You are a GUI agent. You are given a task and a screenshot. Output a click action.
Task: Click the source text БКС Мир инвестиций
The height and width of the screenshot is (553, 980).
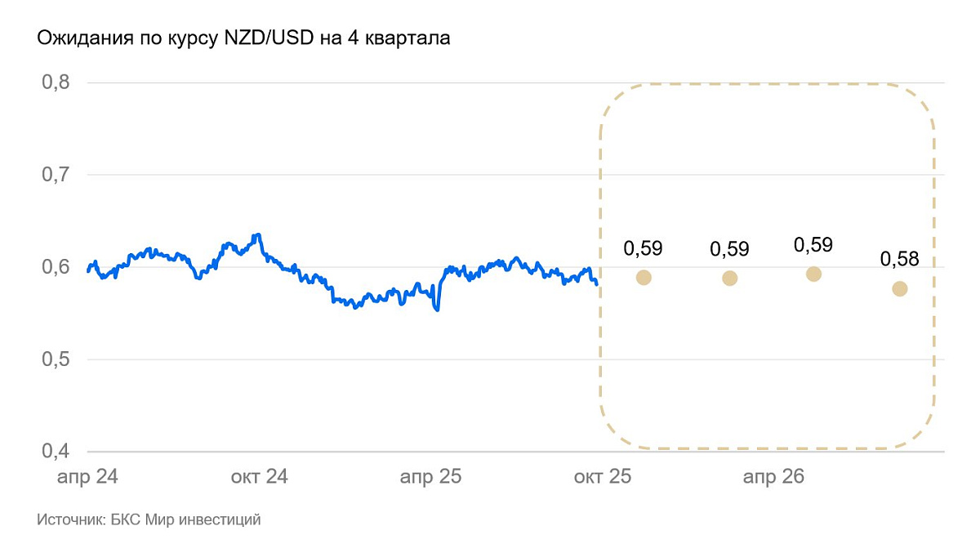pyautogui.click(x=149, y=520)
